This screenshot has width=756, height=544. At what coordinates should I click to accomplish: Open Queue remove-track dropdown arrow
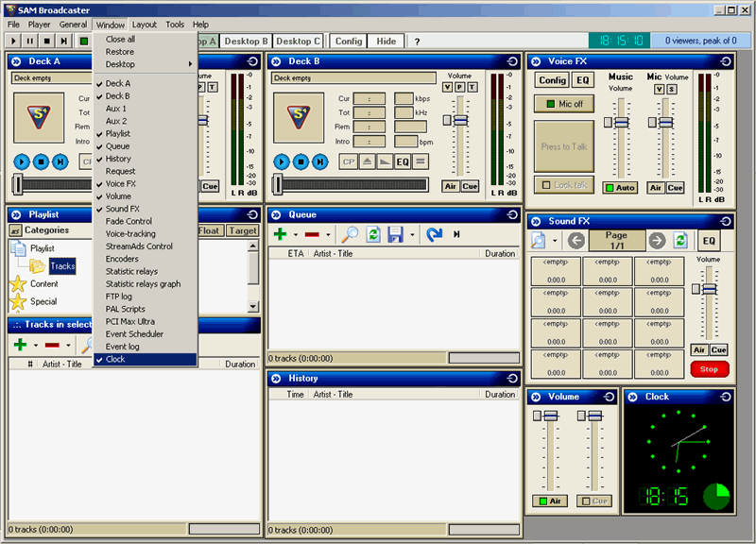pyautogui.click(x=328, y=235)
